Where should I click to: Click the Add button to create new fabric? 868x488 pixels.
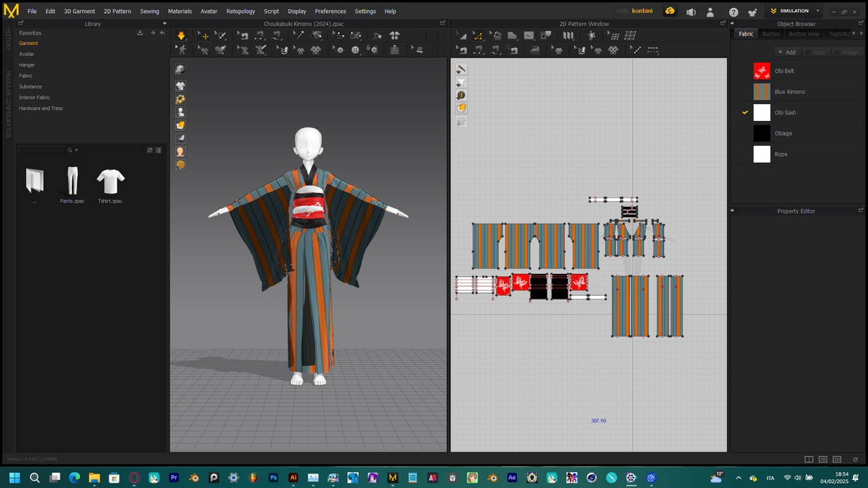tap(786, 52)
